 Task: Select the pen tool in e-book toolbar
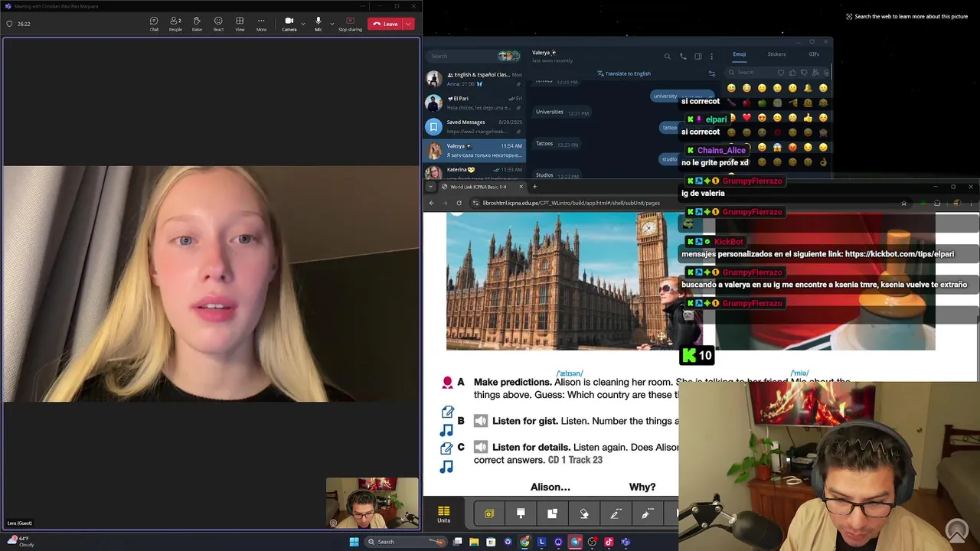click(x=646, y=514)
